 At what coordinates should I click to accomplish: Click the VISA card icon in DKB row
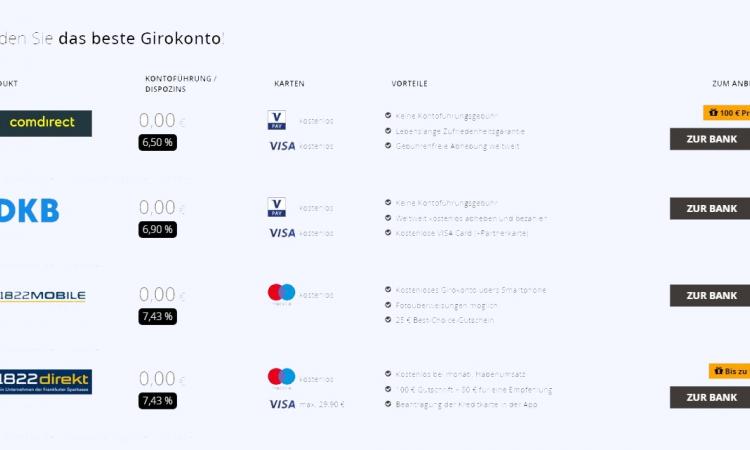[282, 233]
